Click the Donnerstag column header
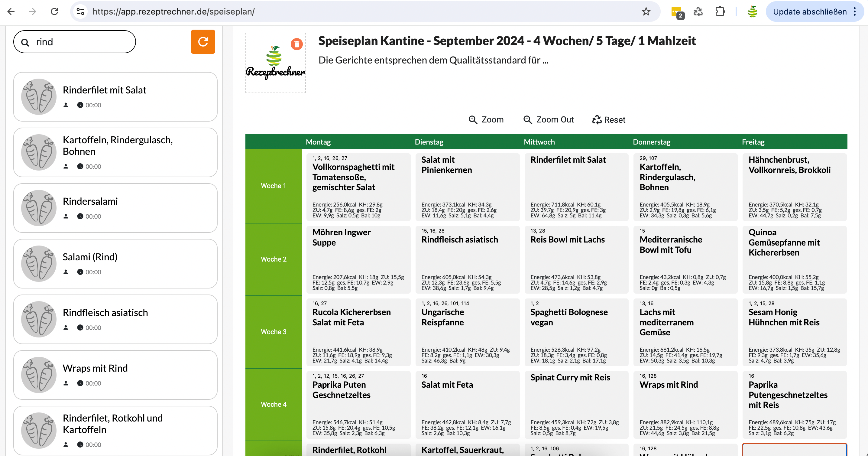Image resolution: width=868 pixels, height=456 pixels. (651, 142)
